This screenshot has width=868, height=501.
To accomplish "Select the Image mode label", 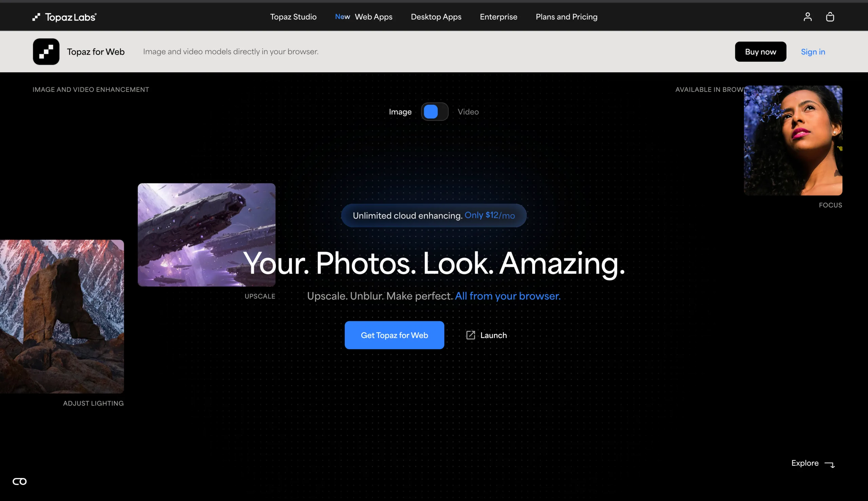I will coord(400,112).
